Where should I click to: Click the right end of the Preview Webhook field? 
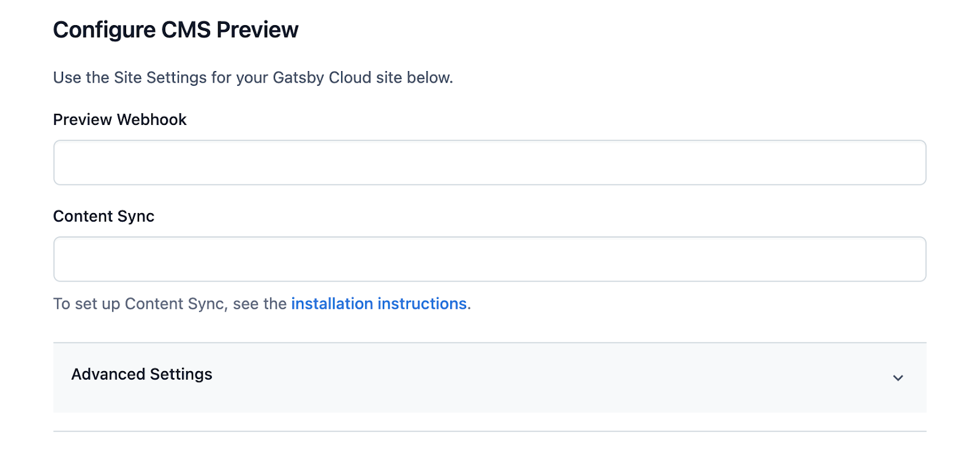tap(907, 162)
